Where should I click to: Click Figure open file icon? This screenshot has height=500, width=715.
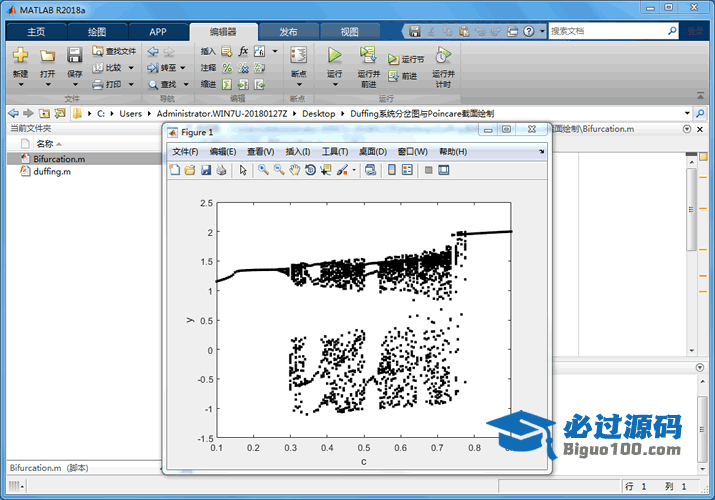point(190,170)
